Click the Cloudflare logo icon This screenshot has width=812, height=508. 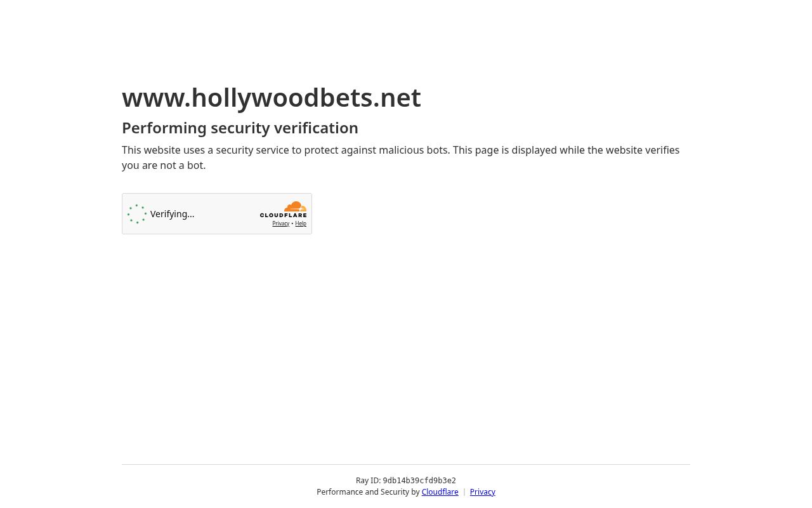[x=283, y=210]
